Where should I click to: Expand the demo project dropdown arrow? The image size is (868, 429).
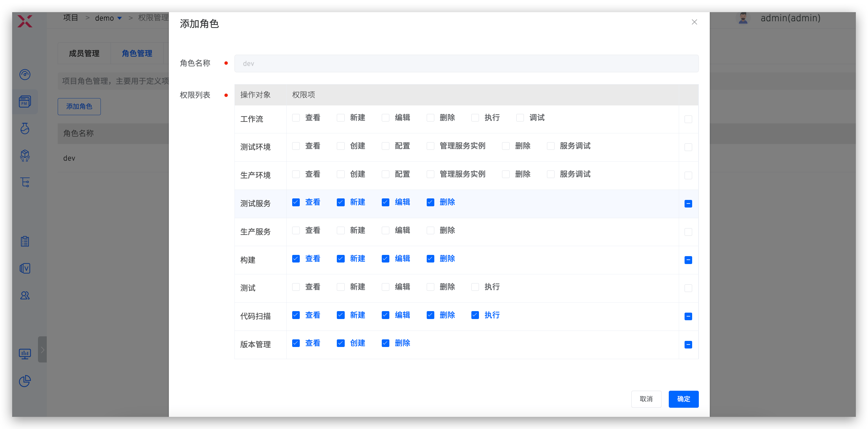click(x=120, y=18)
